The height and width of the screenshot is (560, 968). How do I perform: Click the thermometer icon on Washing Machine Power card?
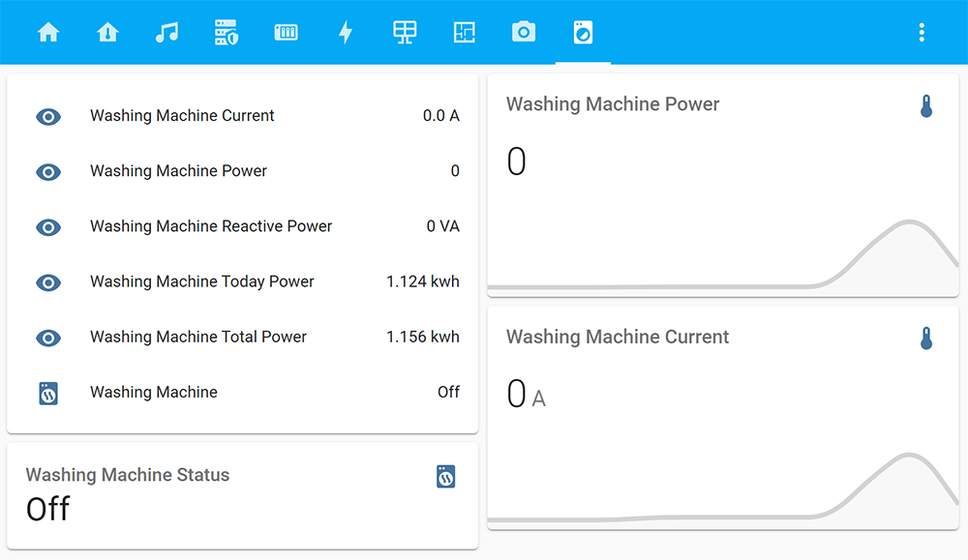pos(926,106)
